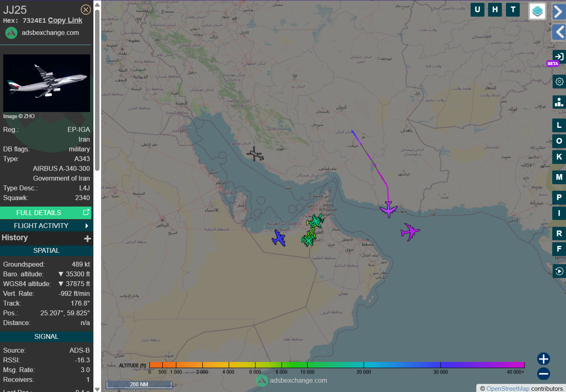566x392 pixels.
Task: Toggle the K map option button
Action: click(559, 157)
